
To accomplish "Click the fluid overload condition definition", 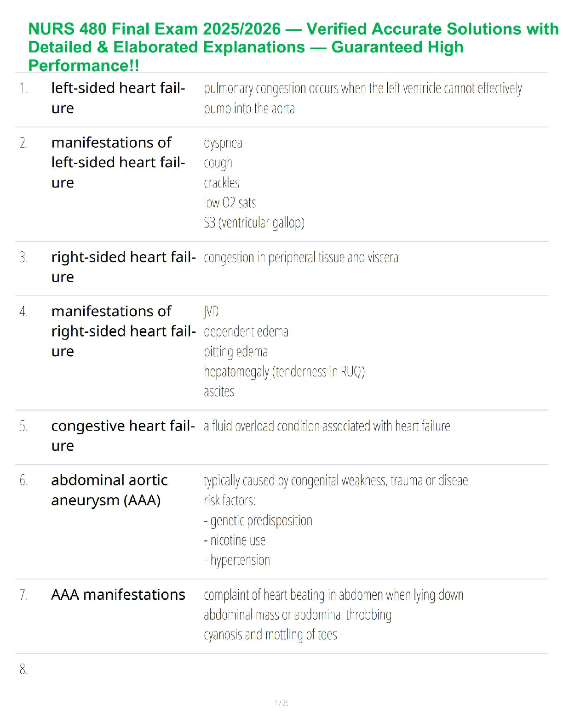I will 327,426.
